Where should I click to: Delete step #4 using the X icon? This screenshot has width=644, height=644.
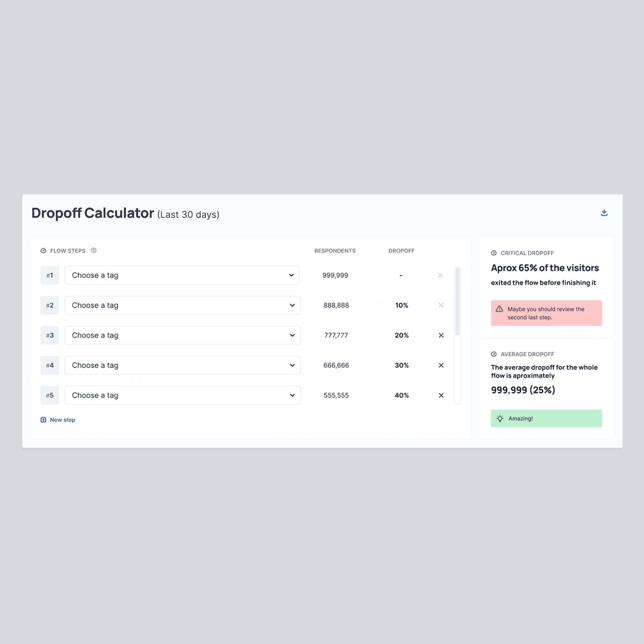point(441,365)
